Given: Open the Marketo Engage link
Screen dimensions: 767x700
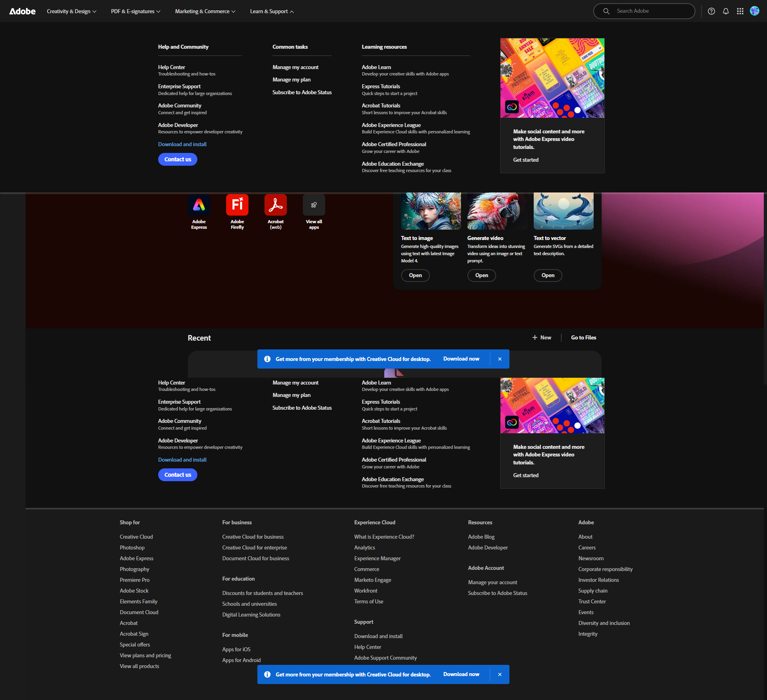Looking at the screenshot, I should click(373, 580).
